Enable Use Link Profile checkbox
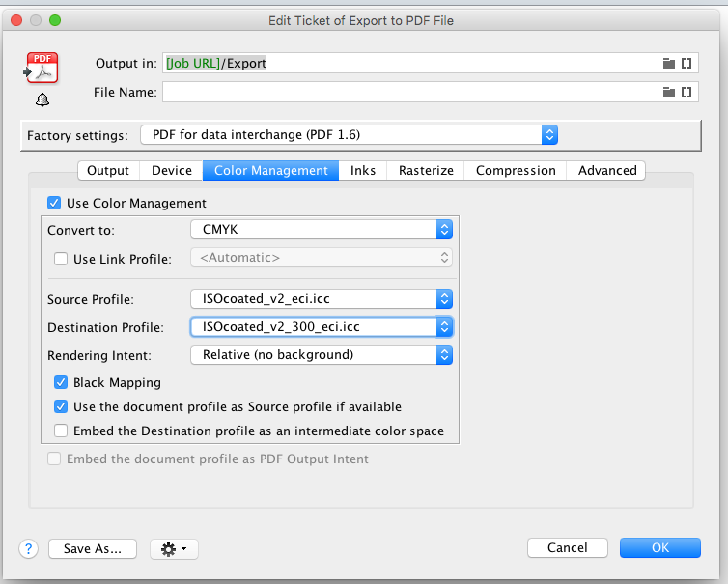The image size is (728, 584). [62, 259]
